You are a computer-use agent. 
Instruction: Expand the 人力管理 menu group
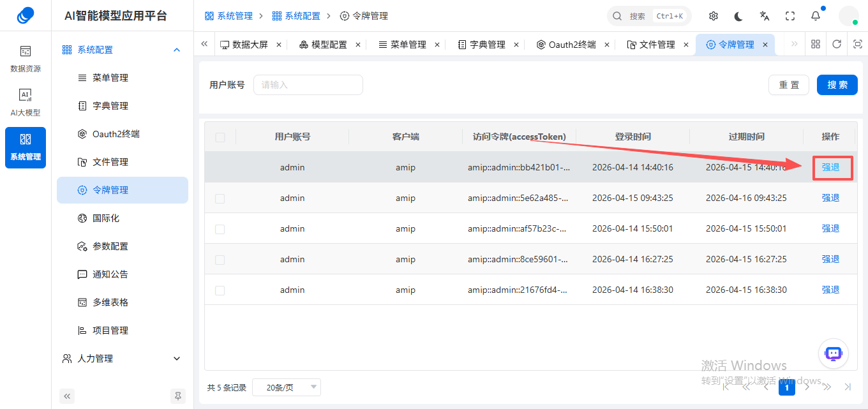(x=123, y=359)
